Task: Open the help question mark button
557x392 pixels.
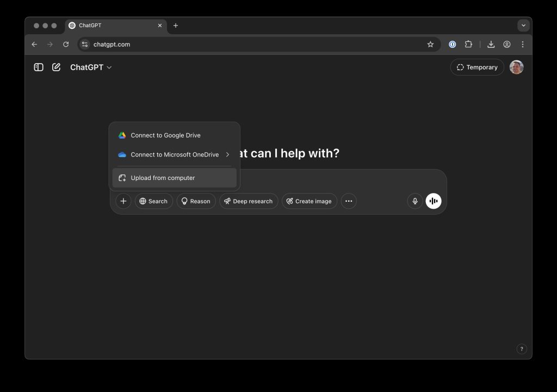Action: [522, 349]
